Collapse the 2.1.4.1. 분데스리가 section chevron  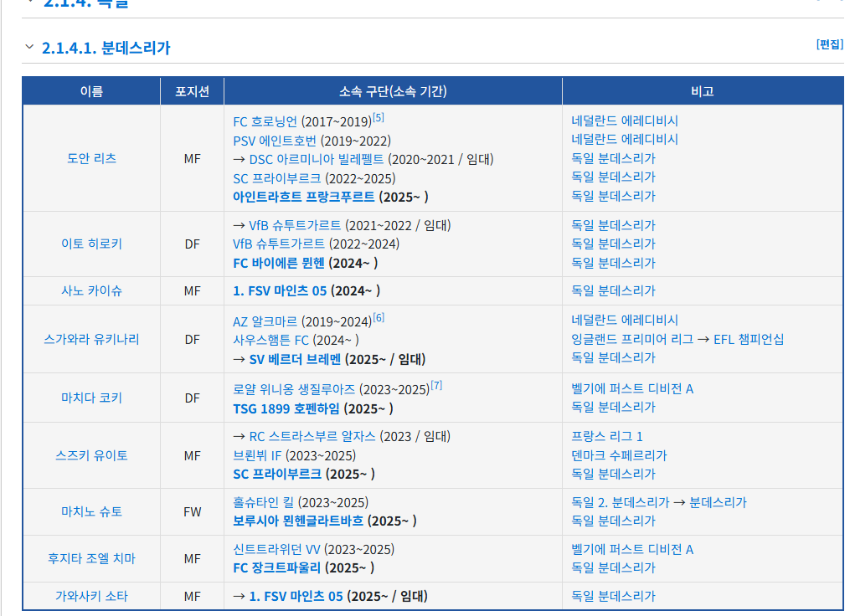point(29,47)
